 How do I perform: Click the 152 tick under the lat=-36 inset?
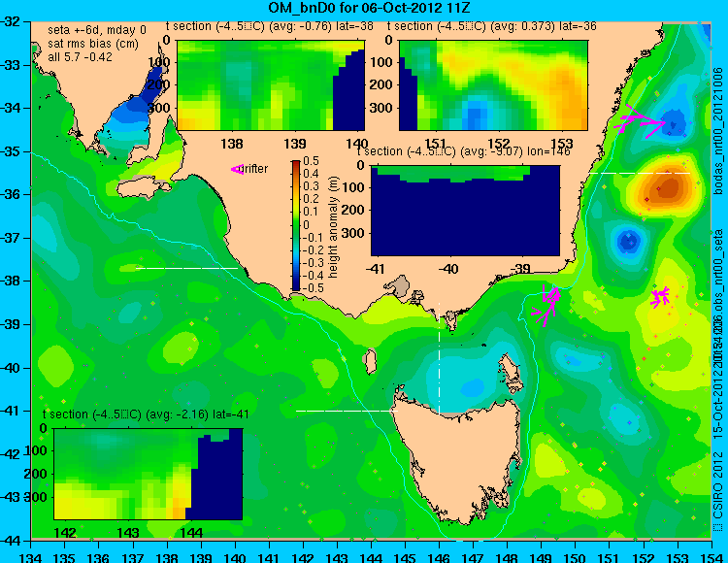pos(499,144)
